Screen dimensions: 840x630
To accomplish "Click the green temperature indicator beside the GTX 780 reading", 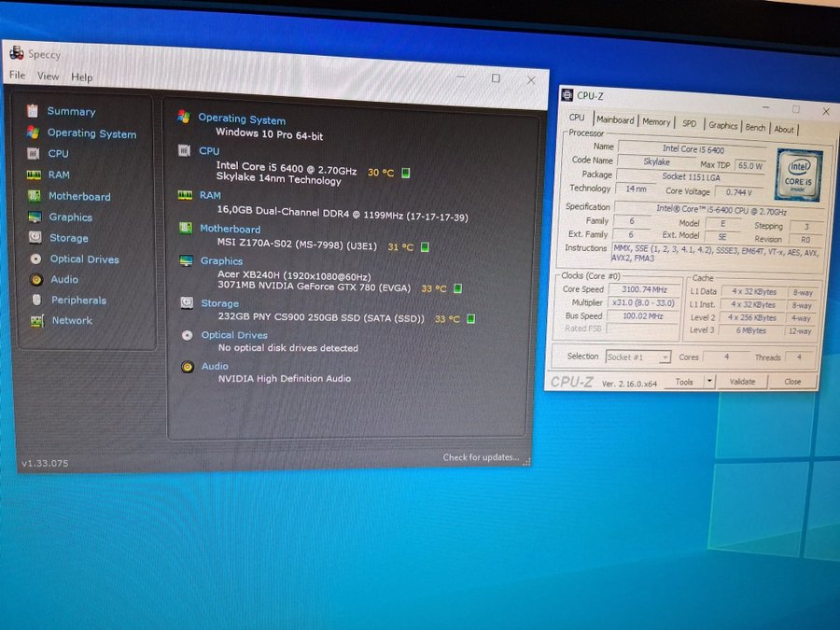I will 457,288.
